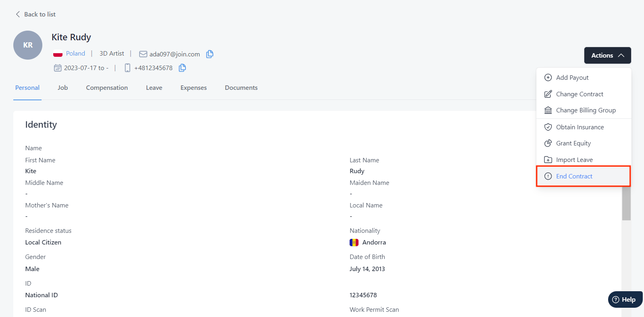Choose Add Payout from Actions menu
The image size is (644, 317).
pos(584,77)
